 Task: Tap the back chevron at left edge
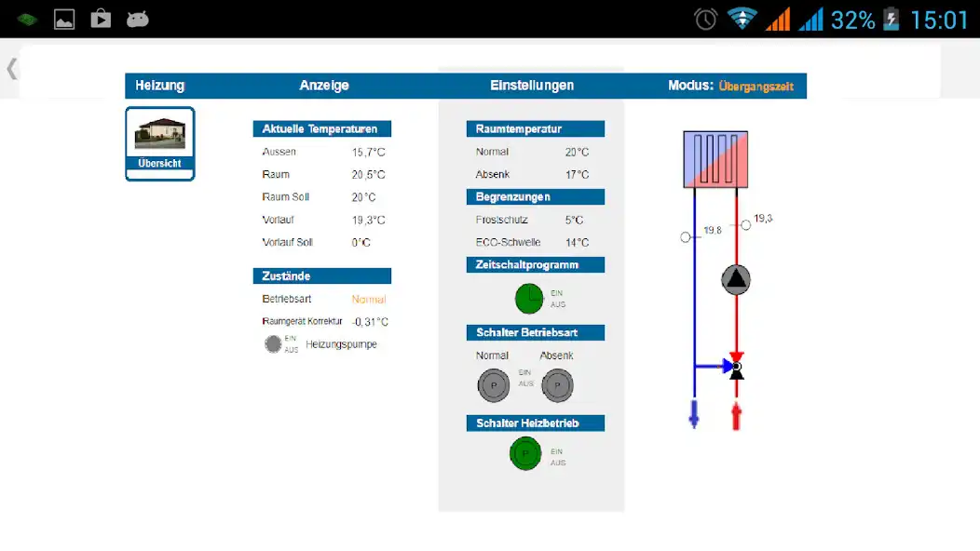click(11, 68)
